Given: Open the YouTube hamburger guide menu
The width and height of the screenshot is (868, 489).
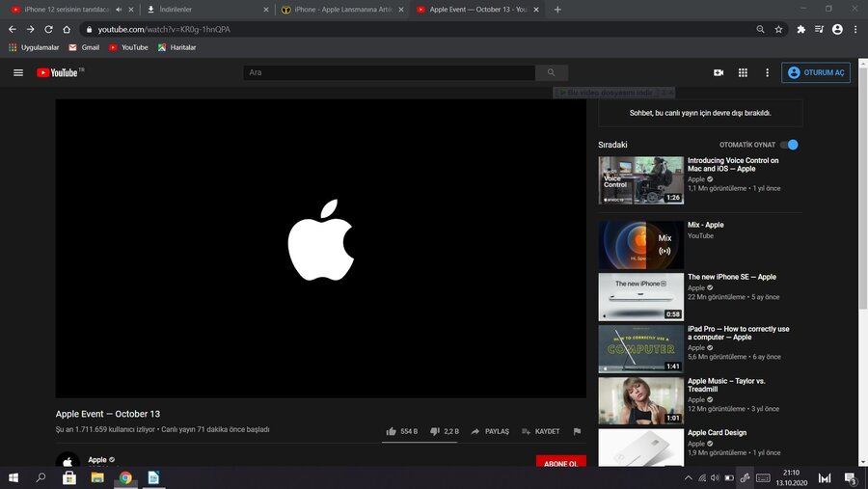Looking at the screenshot, I should point(18,72).
